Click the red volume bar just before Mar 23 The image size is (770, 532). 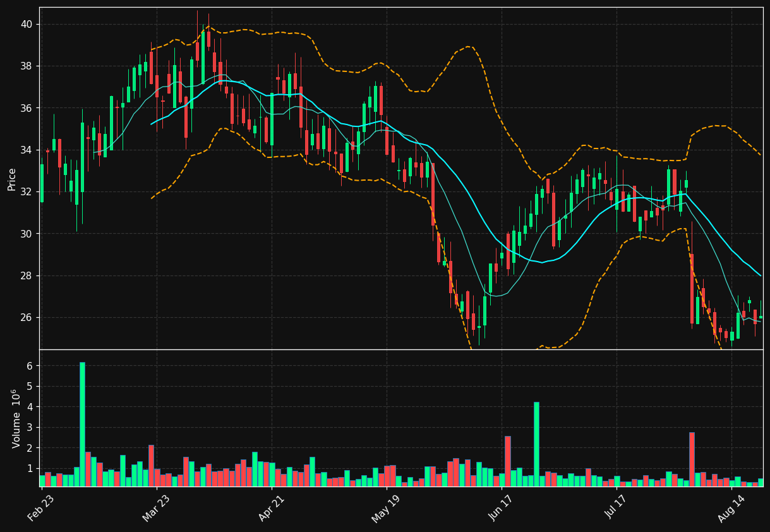pyautogui.click(x=151, y=466)
